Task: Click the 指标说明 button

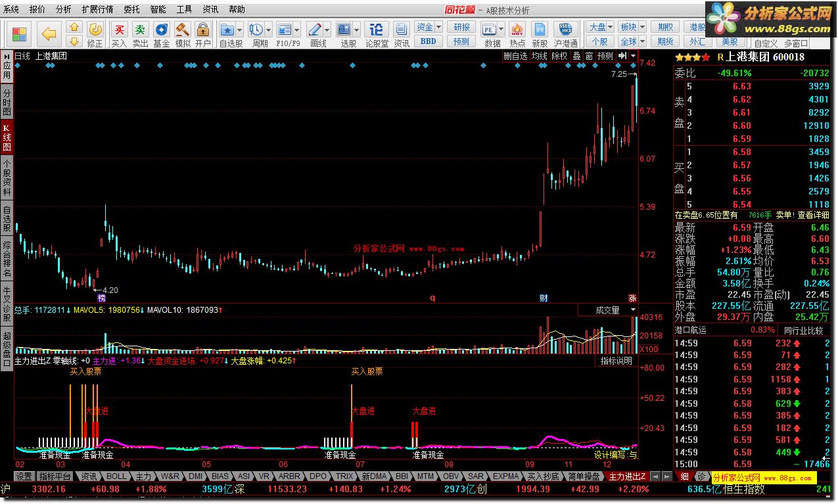Action: pos(616,361)
